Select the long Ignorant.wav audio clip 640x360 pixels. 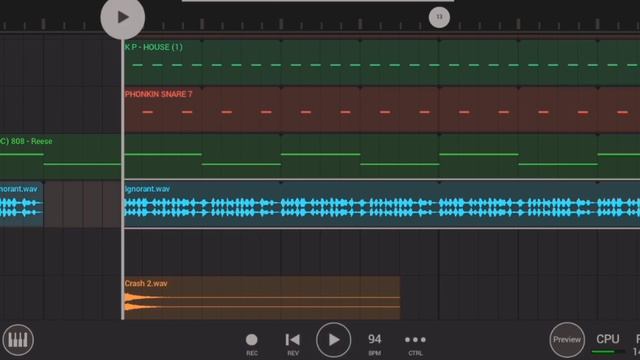coord(382,204)
